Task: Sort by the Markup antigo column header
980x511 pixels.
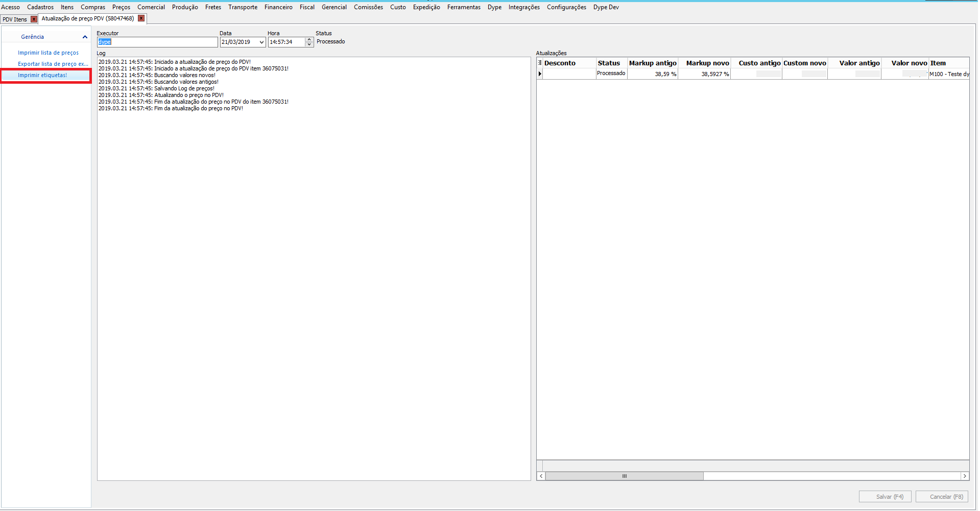Action: click(653, 63)
